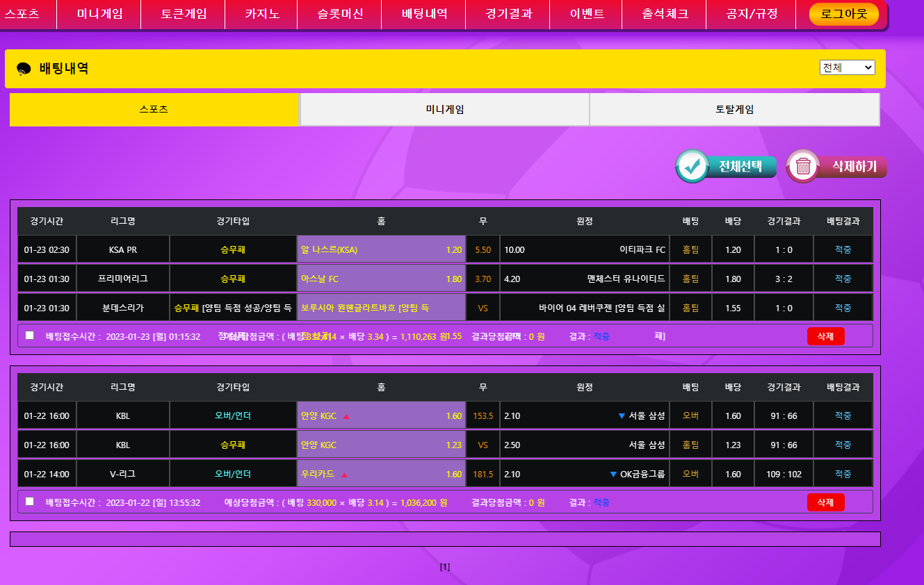
Task: Click blue down arrow next to OK금융그룹
Action: coord(613,475)
